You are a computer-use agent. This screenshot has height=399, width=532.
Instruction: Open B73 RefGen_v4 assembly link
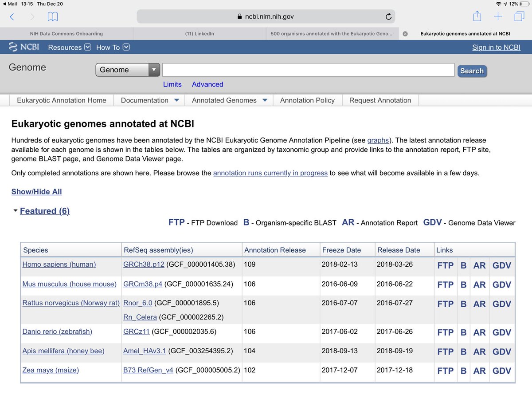click(148, 370)
